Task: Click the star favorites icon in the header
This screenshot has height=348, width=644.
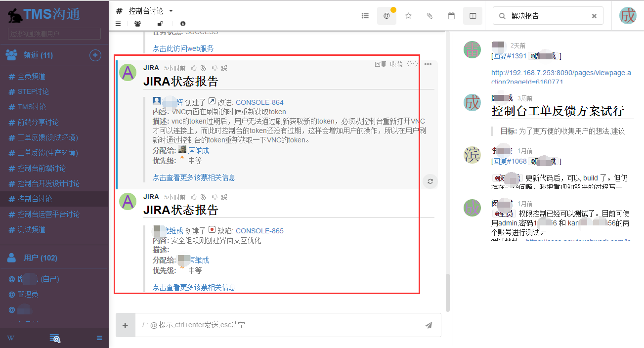Action: [x=408, y=16]
